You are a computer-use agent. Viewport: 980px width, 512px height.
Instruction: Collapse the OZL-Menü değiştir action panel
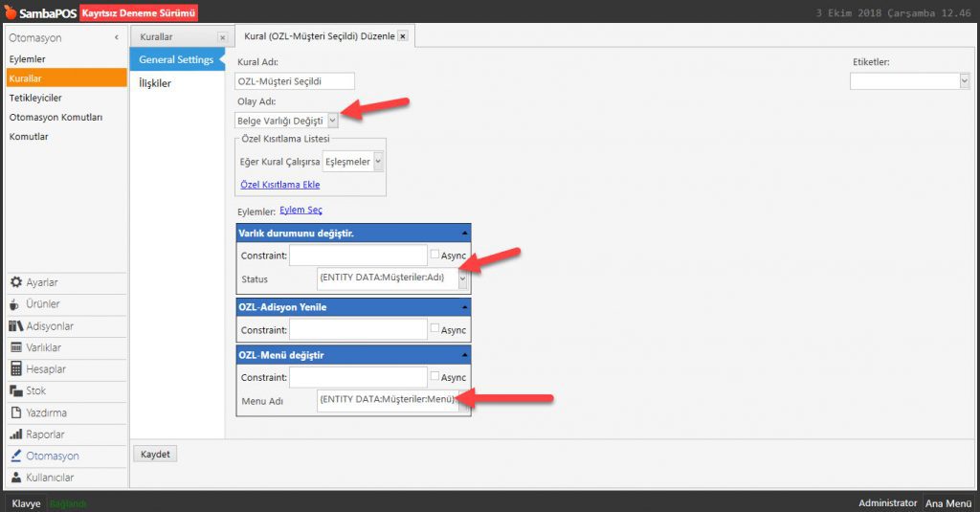[463, 355]
